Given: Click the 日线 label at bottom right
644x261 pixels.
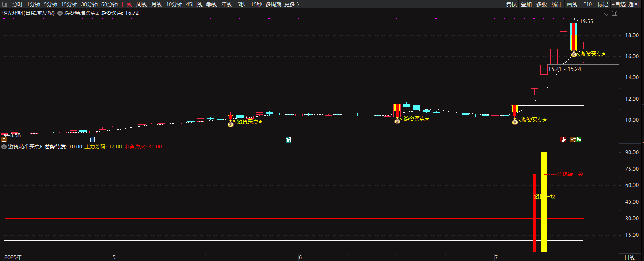Looking at the screenshot, I should 629,257.
